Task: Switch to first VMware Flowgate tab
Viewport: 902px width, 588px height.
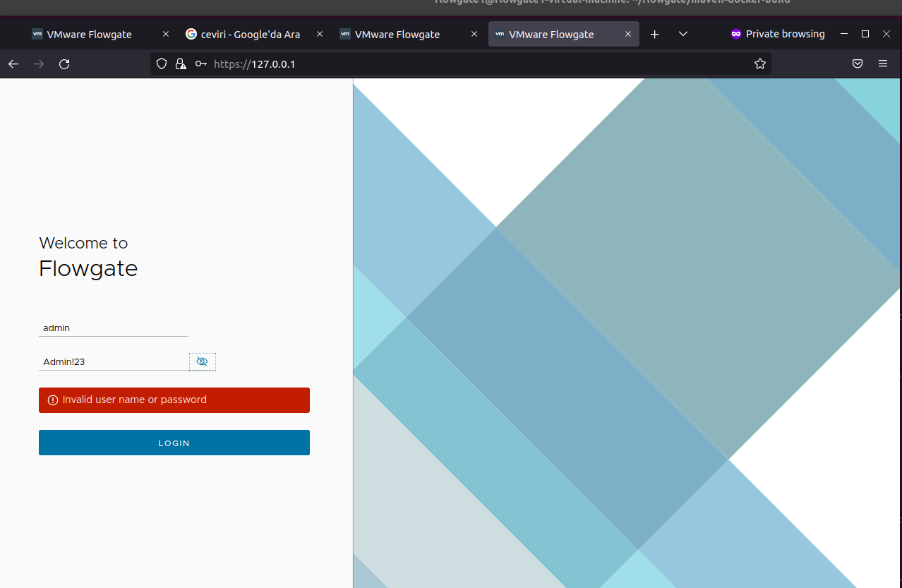Action: 100,34
